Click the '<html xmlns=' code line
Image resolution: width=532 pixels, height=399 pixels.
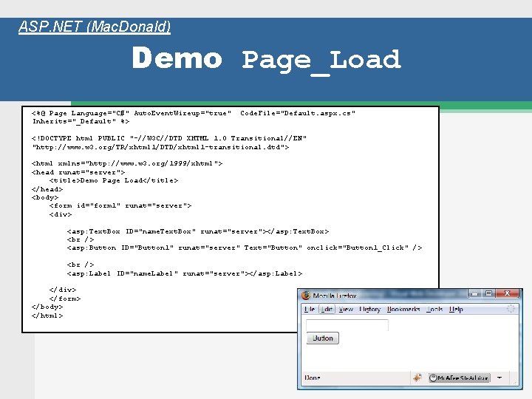pyautogui.click(x=127, y=163)
